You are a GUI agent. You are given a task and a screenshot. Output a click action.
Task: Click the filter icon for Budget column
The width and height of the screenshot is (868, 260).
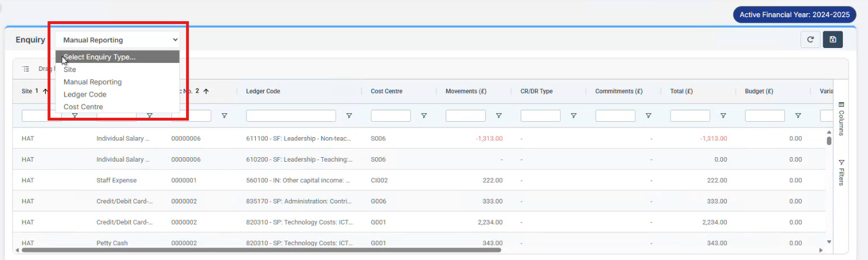tap(798, 116)
